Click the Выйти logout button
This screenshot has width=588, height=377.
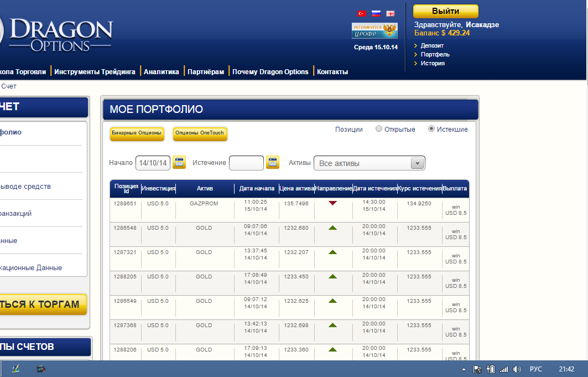coord(445,11)
